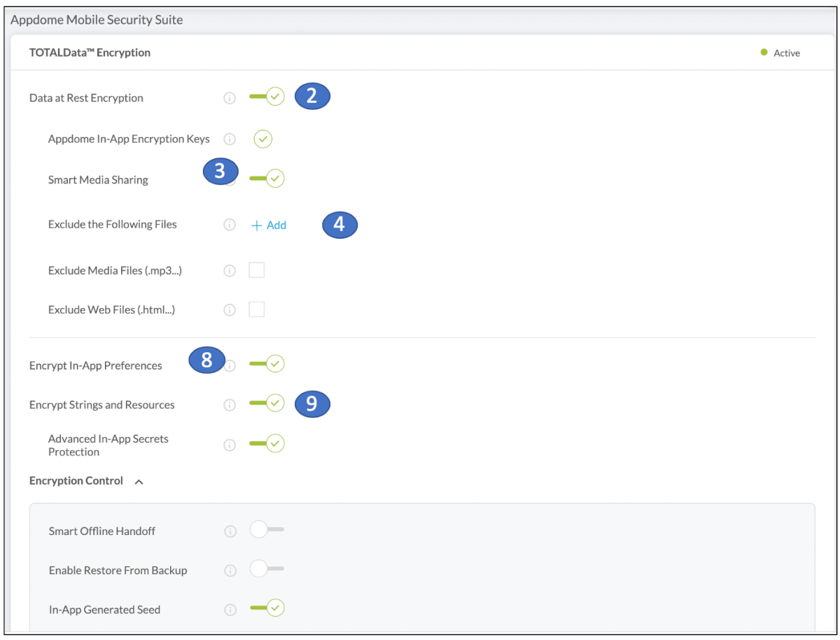Turn off Encrypt In-App Preferences
Viewport: 840px width, 640px height.
point(267,364)
